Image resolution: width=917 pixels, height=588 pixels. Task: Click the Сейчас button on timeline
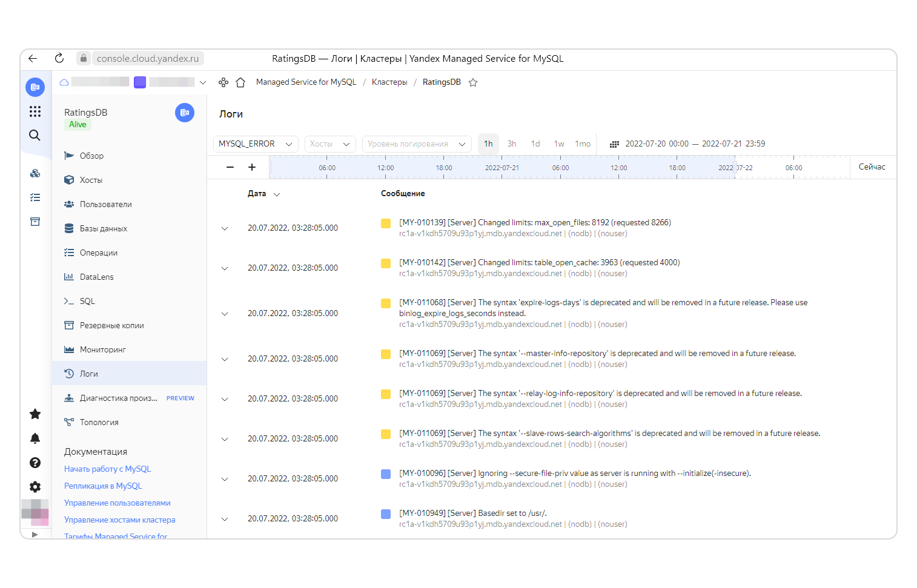[x=872, y=167]
